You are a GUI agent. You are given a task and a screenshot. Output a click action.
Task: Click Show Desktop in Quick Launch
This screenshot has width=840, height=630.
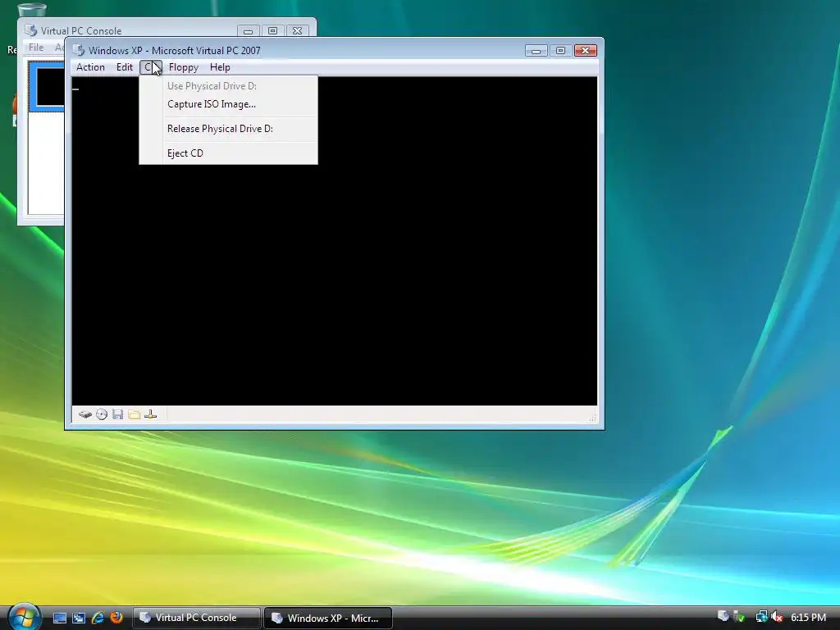tap(59, 618)
